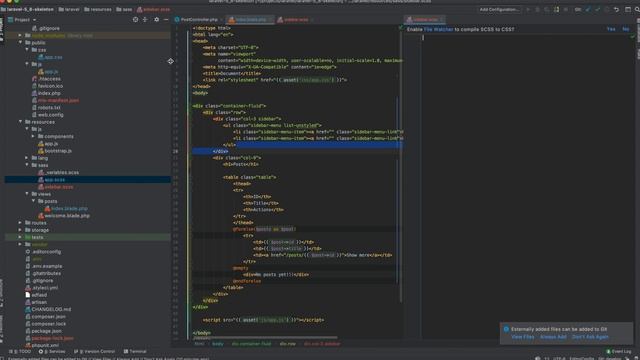Click File Watcher link in notification bar
The image size is (640, 360).
coord(438,29)
